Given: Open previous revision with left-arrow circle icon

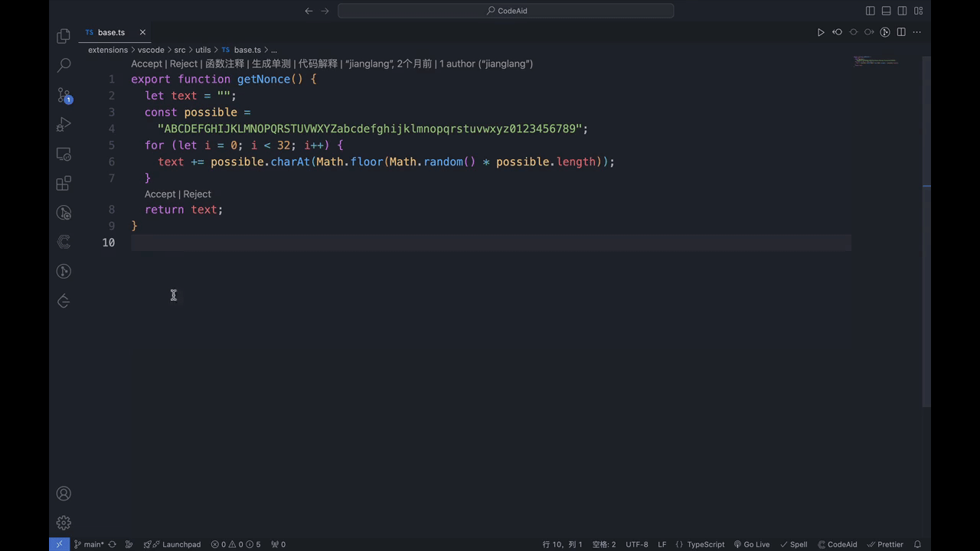Looking at the screenshot, I should click(837, 32).
